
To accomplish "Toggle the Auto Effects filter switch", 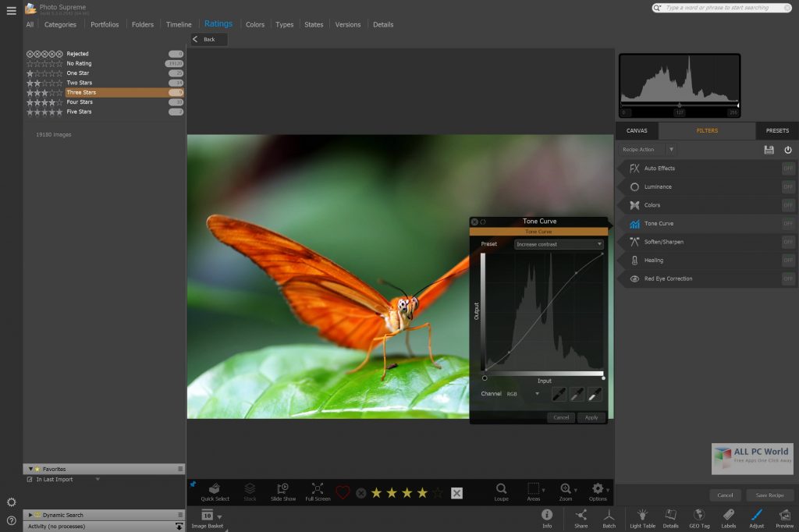I will pyautogui.click(x=788, y=168).
